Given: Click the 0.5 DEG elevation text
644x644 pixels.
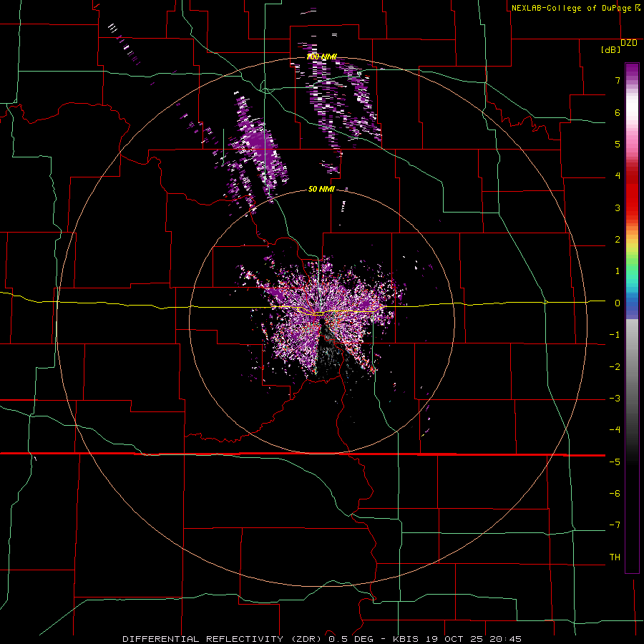Looking at the screenshot, I should pos(351,639).
